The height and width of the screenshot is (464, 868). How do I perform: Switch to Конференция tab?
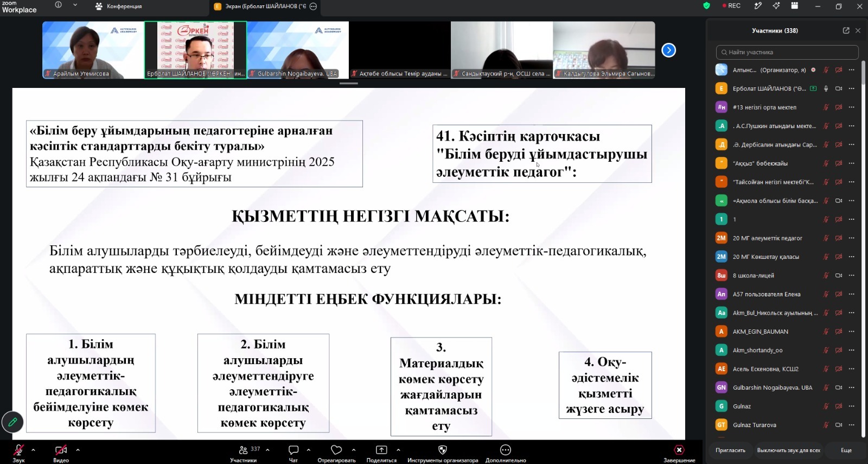(118, 7)
